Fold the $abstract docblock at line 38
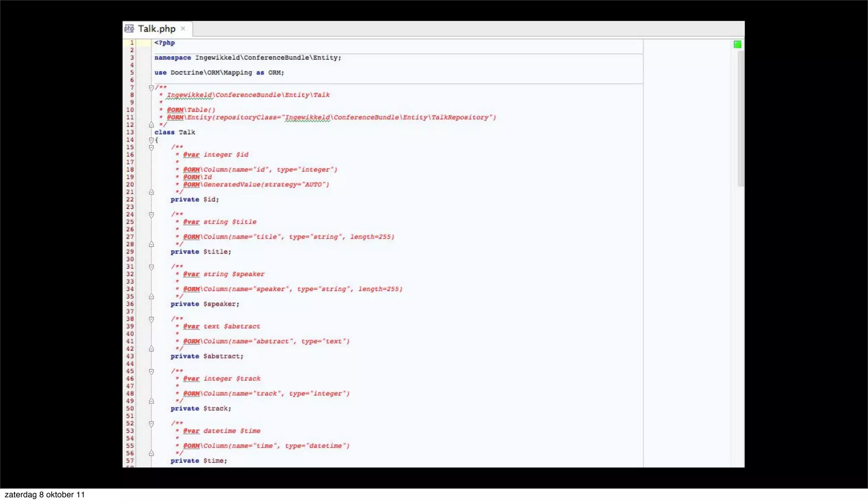868x502 pixels. tap(151, 319)
